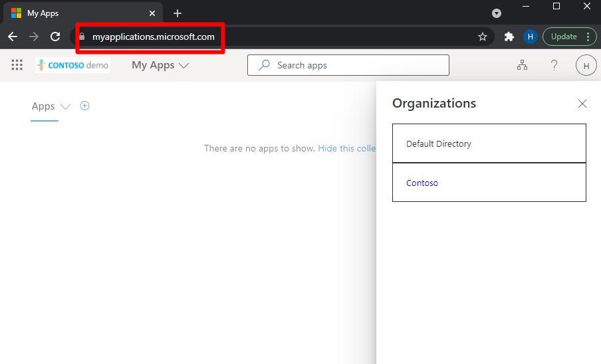Select the My Apps browser tab
The image size is (601, 364).
point(80,13)
